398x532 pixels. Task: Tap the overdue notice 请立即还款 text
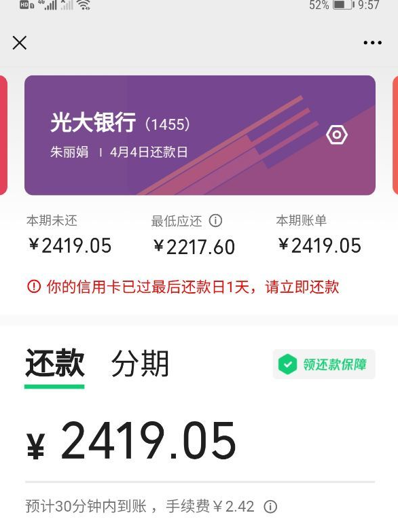pos(302,287)
